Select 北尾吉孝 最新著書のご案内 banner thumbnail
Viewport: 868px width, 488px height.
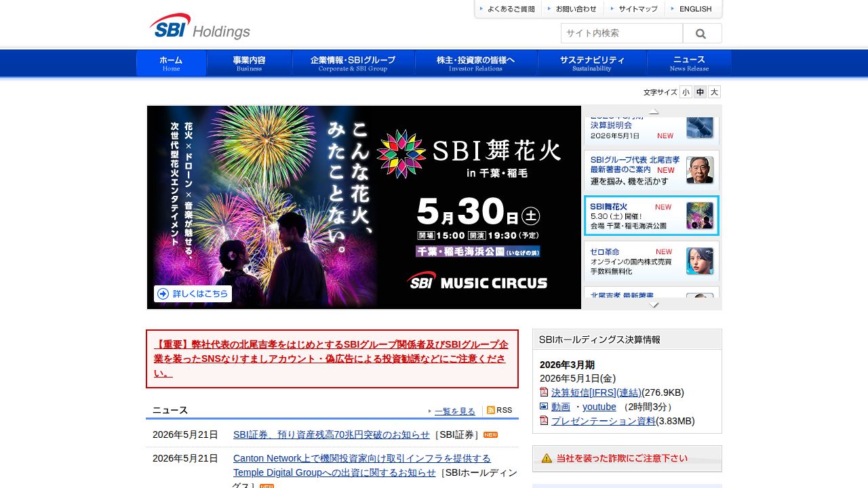tap(652, 170)
